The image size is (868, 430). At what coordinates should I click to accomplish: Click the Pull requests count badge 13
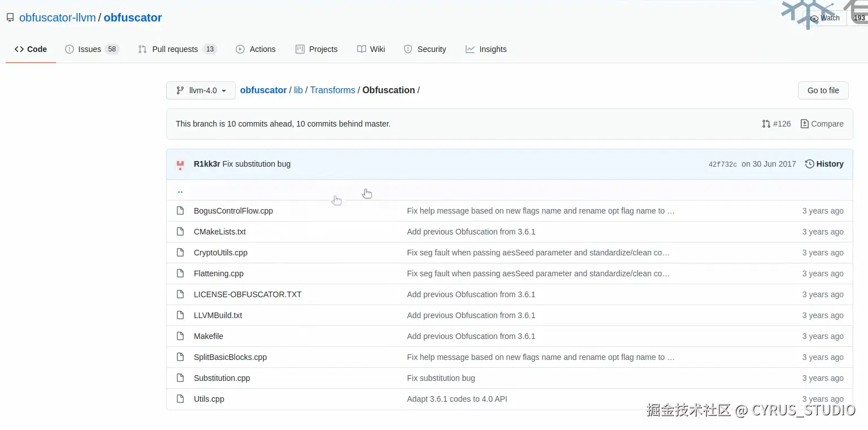[210, 49]
